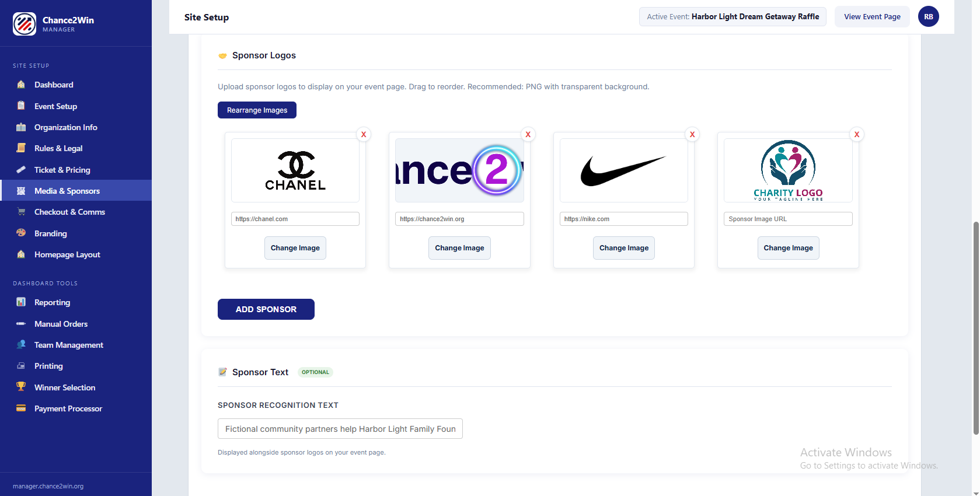This screenshot has height=496, width=980.
Task: Click the manager.chance2win.org footer link
Action: 48,486
